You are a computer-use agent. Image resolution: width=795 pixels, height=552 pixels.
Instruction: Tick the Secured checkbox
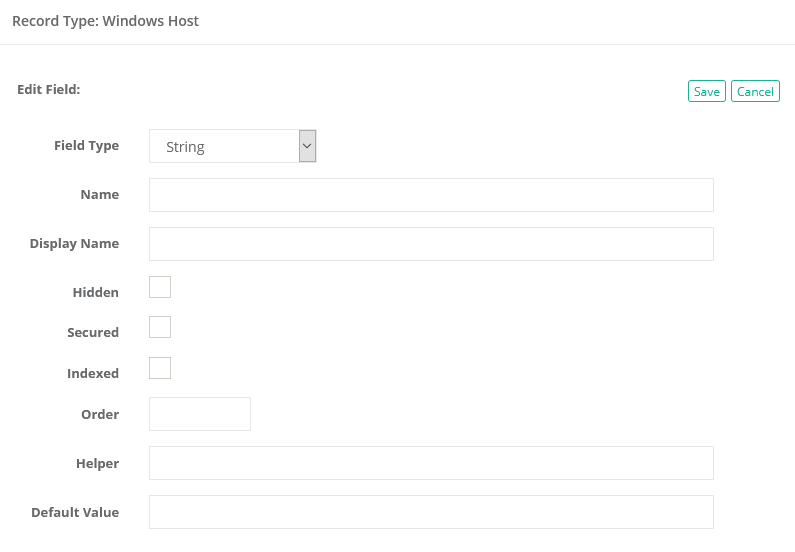(160, 327)
